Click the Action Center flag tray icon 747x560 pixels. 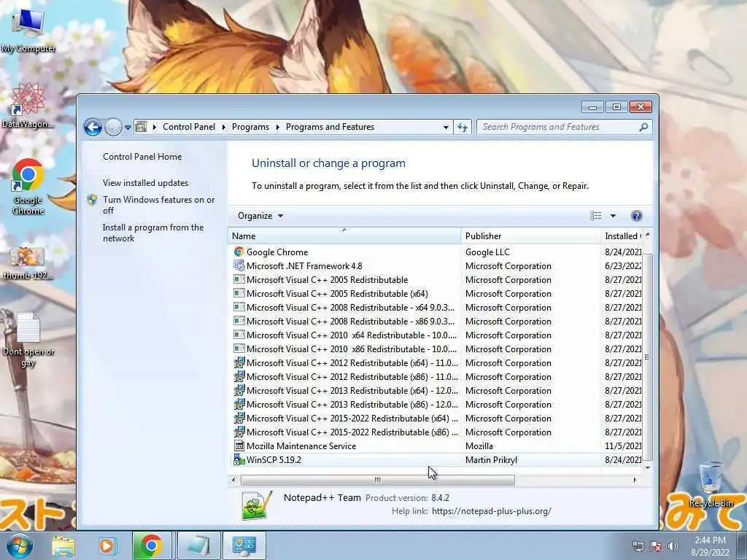click(x=656, y=545)
